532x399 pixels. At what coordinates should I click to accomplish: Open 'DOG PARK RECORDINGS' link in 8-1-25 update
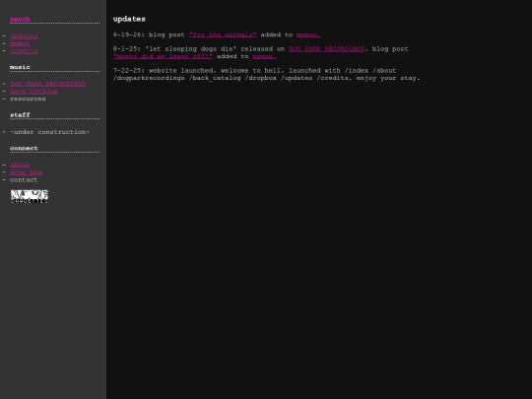tap(326, 49)
